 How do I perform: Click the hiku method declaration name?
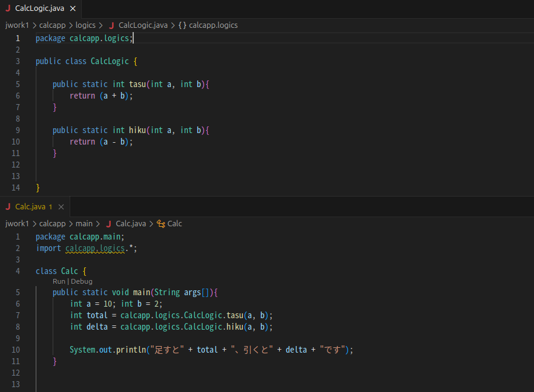point(137,130)
